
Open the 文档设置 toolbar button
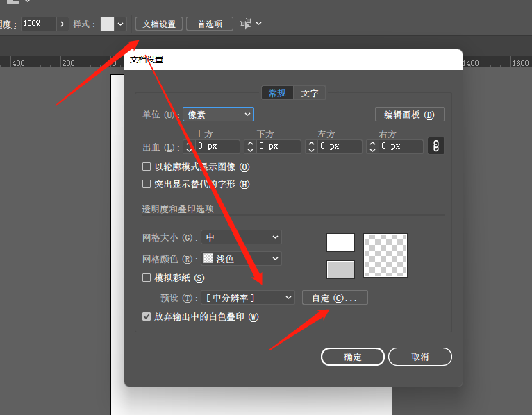[159, 24]
